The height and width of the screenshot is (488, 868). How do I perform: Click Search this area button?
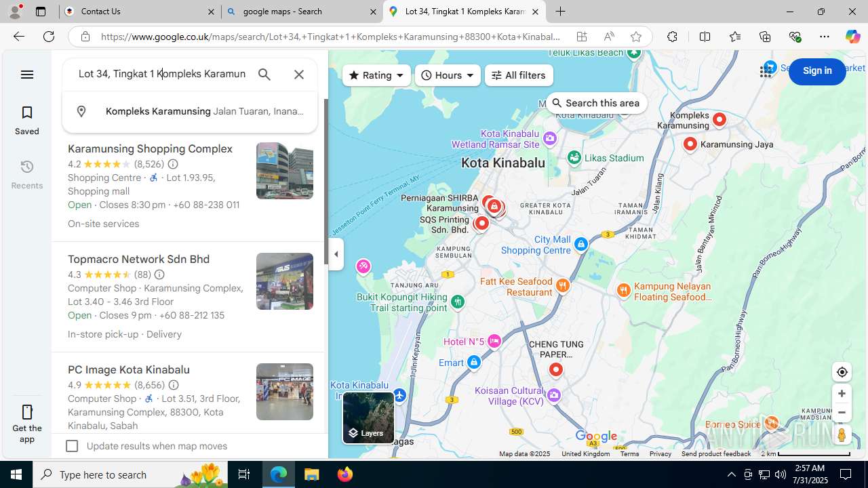click(596, 103)
